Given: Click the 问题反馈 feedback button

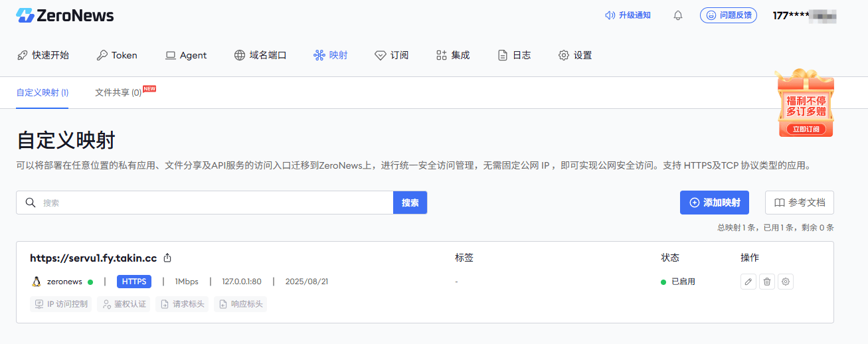Looking at the screenshot, I should [x=729, y=15].
